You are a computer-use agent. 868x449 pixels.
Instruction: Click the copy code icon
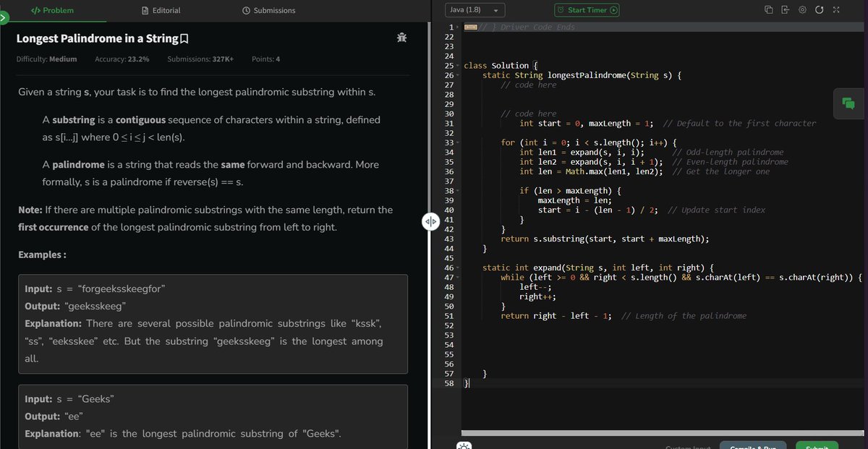[769, 10]
